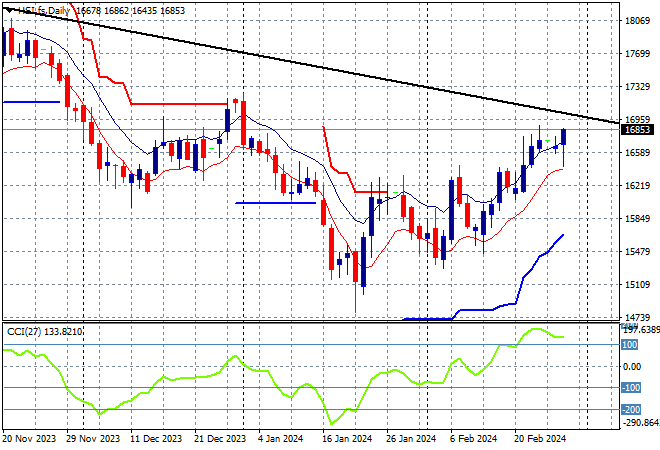Click the 16 Jan 2024 date label

click(347, 439)
